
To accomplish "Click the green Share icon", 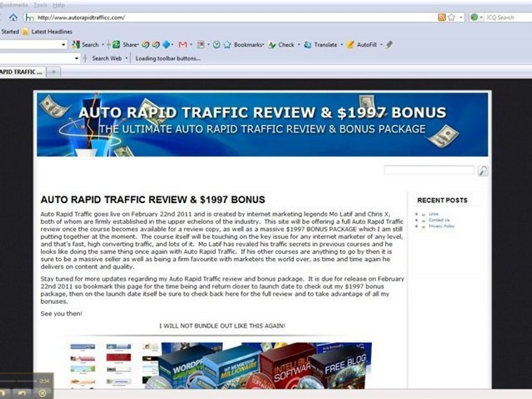I will [x=116, y=44].
